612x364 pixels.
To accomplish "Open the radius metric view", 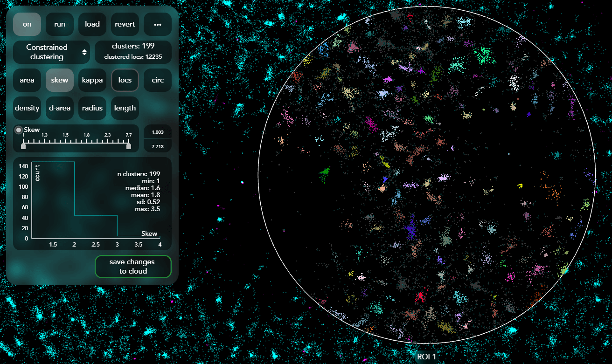I will click(x=92, y=108).
